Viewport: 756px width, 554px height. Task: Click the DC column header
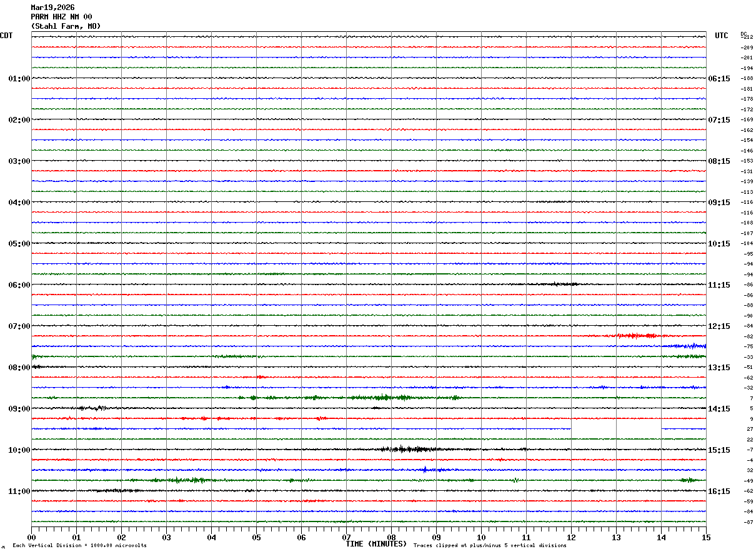[744, 34]
